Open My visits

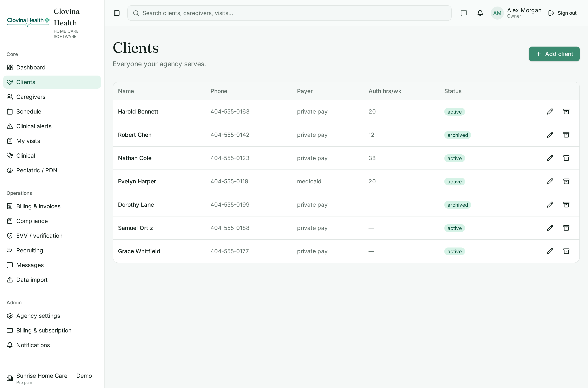[x=52, y=141]
